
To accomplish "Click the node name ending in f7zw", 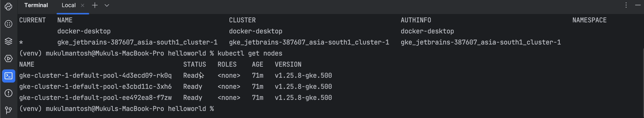I will point(95,98).
